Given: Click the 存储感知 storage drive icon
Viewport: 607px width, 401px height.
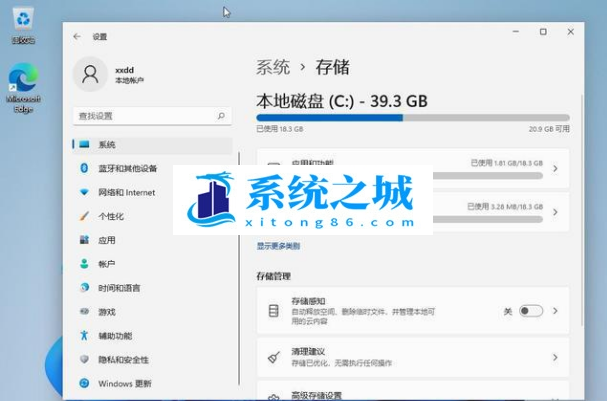Looking at the screenshot, I should tap(273, 310).
